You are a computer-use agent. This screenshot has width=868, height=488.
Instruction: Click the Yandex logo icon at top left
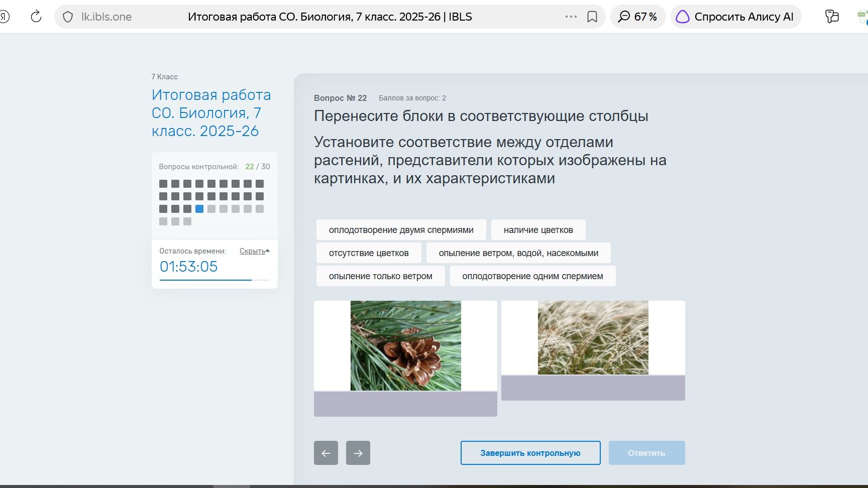coord(4,17)
